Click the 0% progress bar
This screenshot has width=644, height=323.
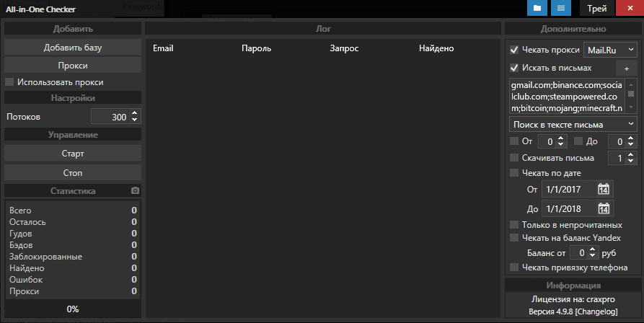pyautogui.click(x=73, y=309)
